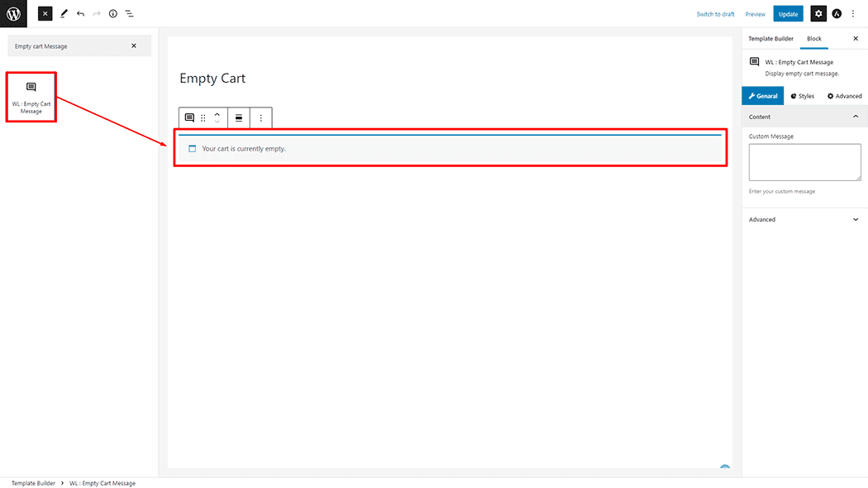Screen dimensions: 868x488
Task: Click the Custom Message text area
Action: [x=804, y=161]
